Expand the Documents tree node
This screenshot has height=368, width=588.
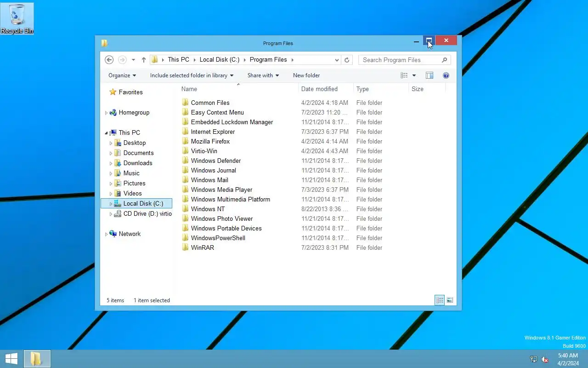[111, 153]
